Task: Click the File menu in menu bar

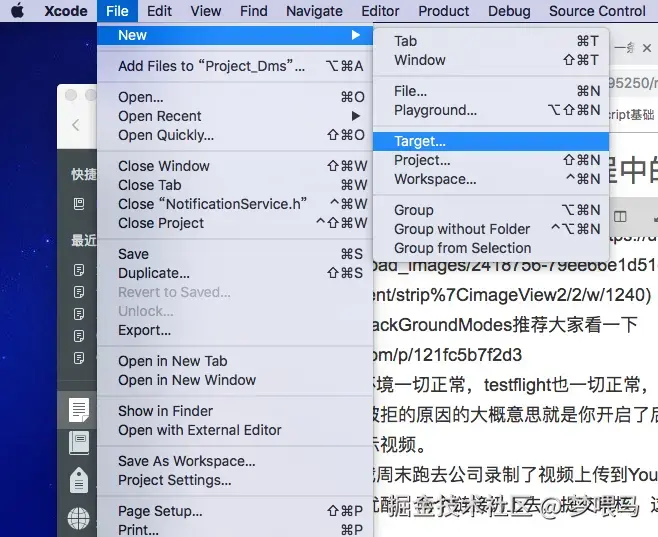Action: 117,11
